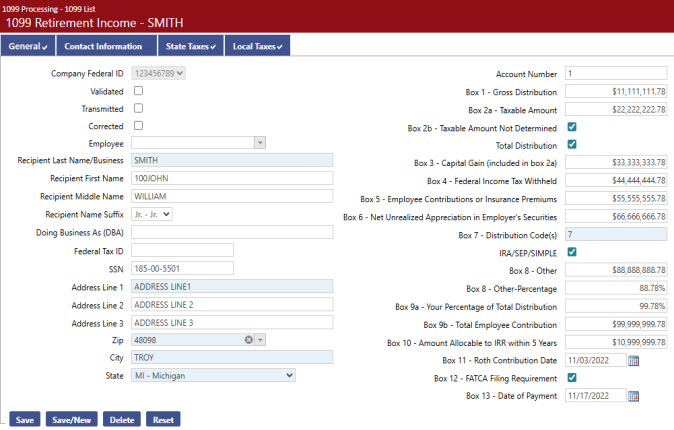
Task: Open the State Taxes tab
Action: point(189,46)
